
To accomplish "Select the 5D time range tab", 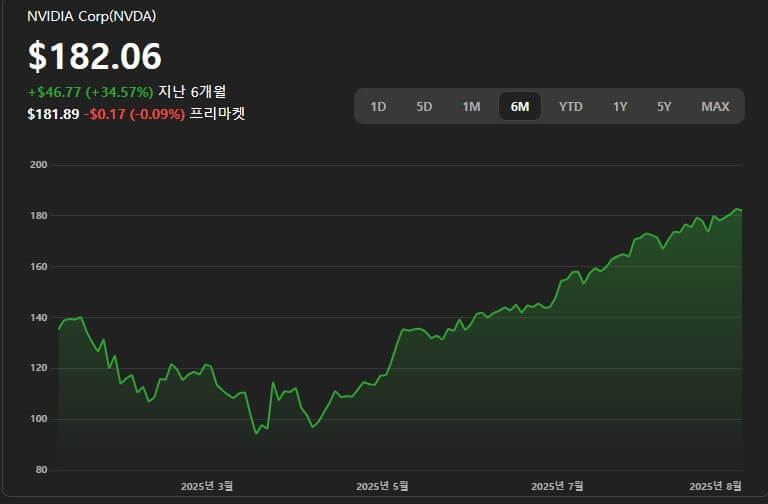I will 424,106.
